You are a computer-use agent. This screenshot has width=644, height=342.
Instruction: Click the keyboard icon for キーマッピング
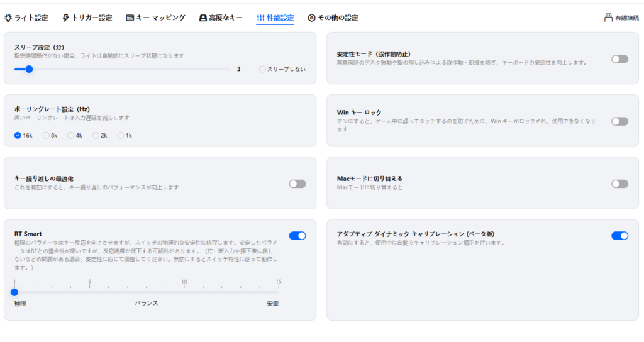pos(130,18)
